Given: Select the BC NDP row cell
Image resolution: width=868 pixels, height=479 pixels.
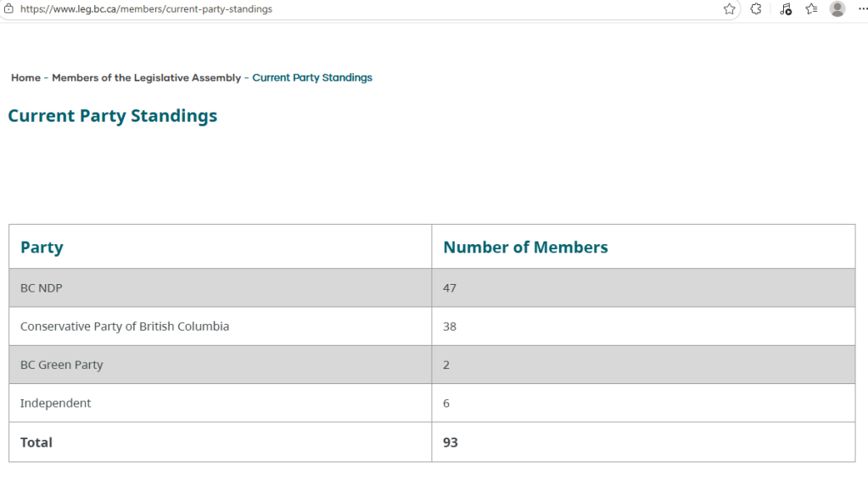Looking at the screenshot, I should 42,288.
